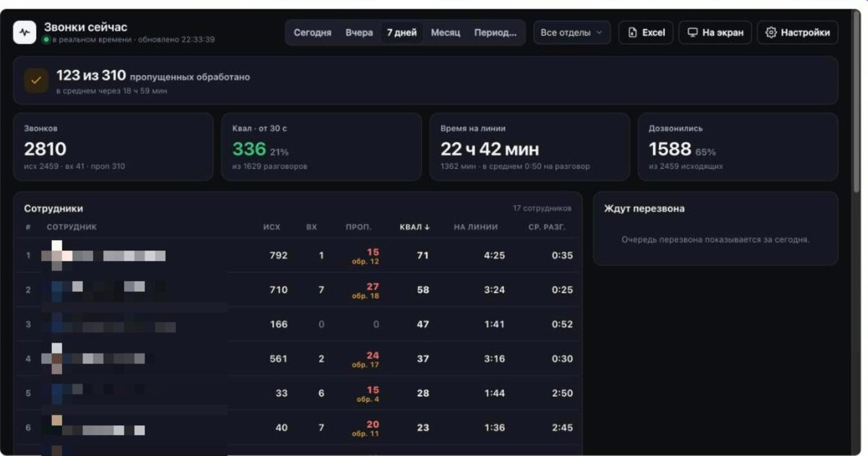The height and width of the screenshot is (456, 868).
Task: Click missed value 20 with обр. 11
Action: click(366, 429)
